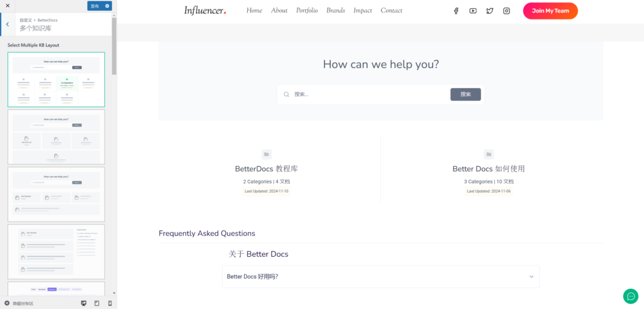The width and height of the screenshot is (644, 309).
Task: Open publish settings gear icon
Action: pyautogui.click(x=107, y=6)
